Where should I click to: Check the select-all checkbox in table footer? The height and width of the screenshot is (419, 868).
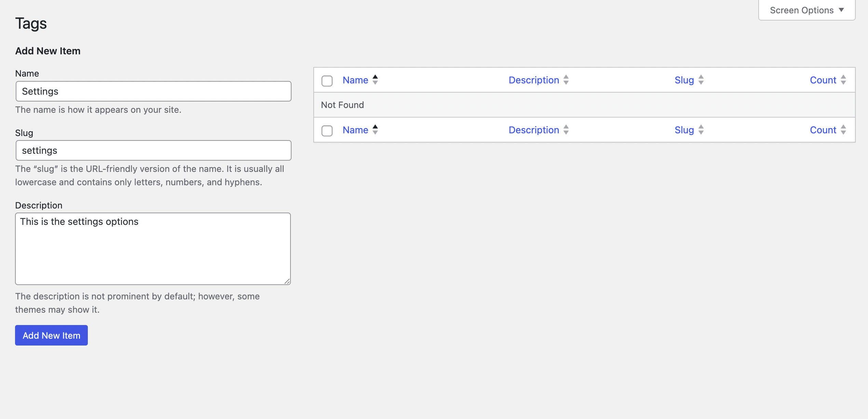click(x=327, y=131)
